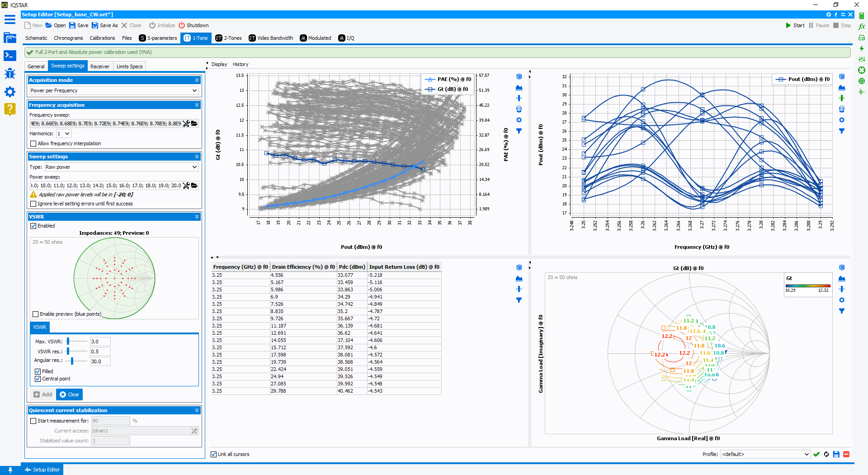Click the area-chart icon beside the PAE/Gt chart
868x475 pixels.
519,87
